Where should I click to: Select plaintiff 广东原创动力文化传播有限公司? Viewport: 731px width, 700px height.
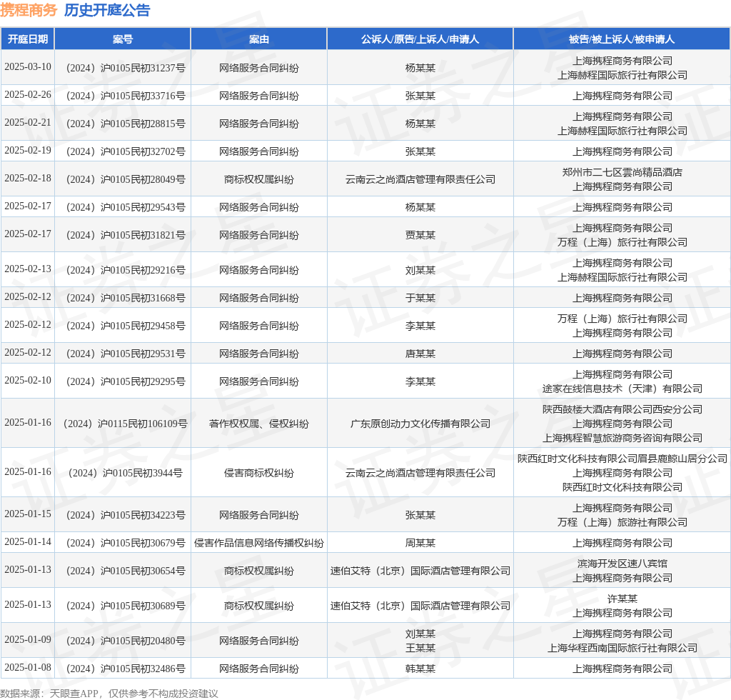point(420,424)
